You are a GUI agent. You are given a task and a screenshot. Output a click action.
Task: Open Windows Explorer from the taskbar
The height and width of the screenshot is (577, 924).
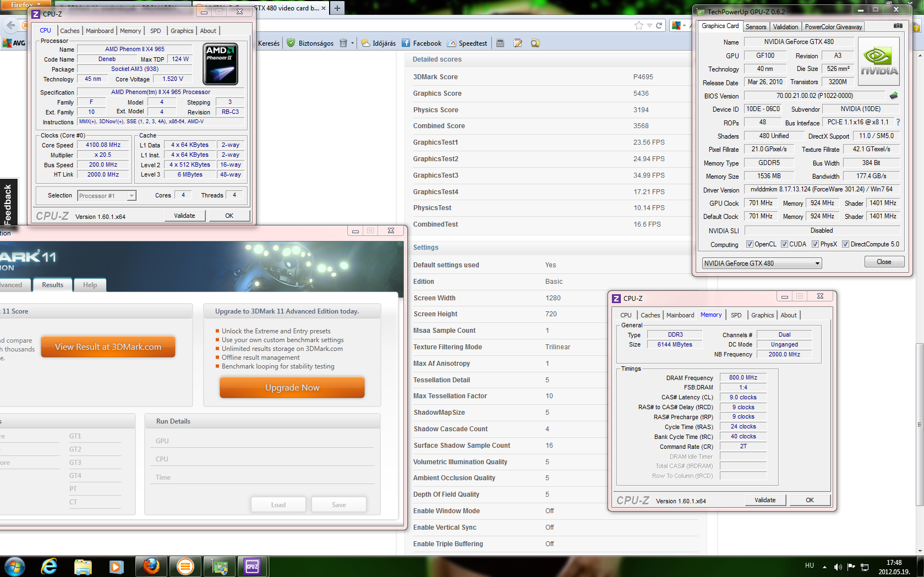tap(83, 566)
